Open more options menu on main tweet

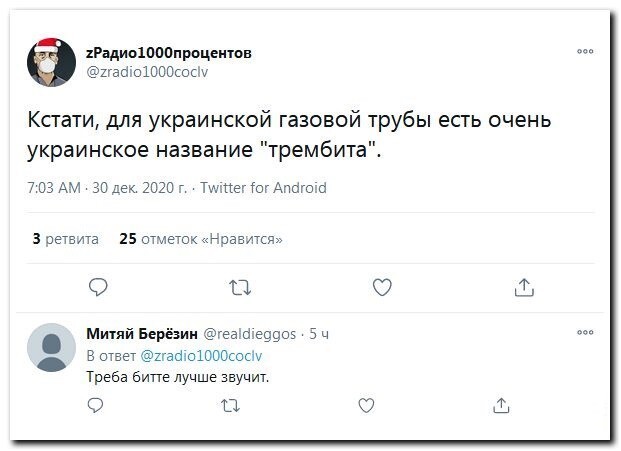coord(585,51)
